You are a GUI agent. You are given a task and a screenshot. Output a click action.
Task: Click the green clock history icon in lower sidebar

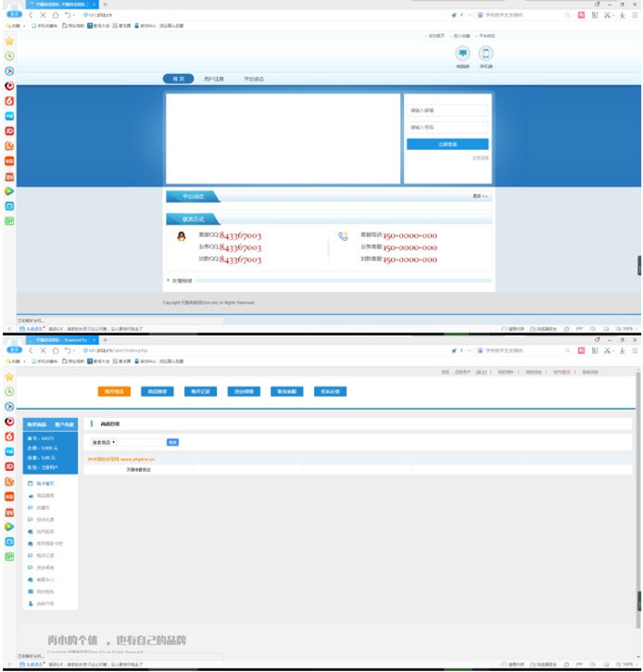click(9, 392)
